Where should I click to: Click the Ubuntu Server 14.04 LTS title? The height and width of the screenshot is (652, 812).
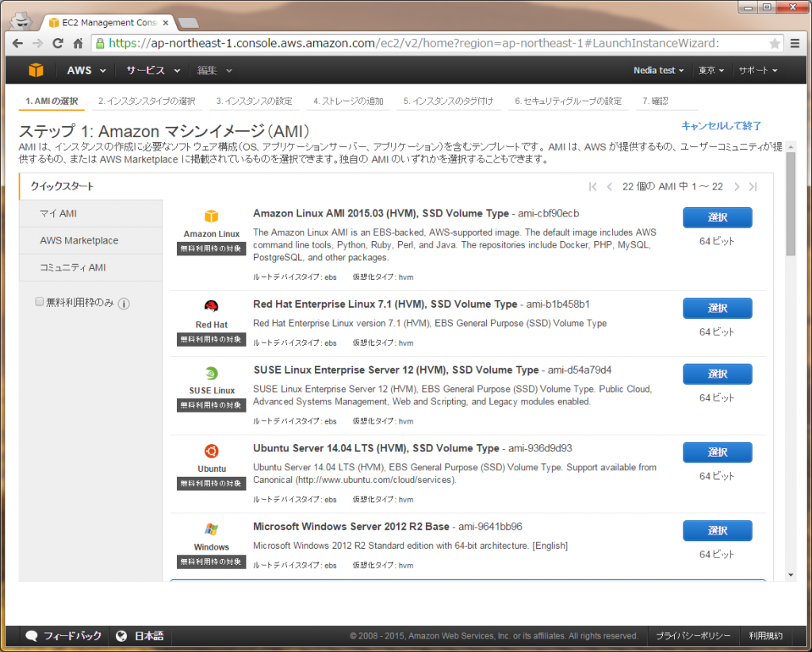[x=376, y=448]
